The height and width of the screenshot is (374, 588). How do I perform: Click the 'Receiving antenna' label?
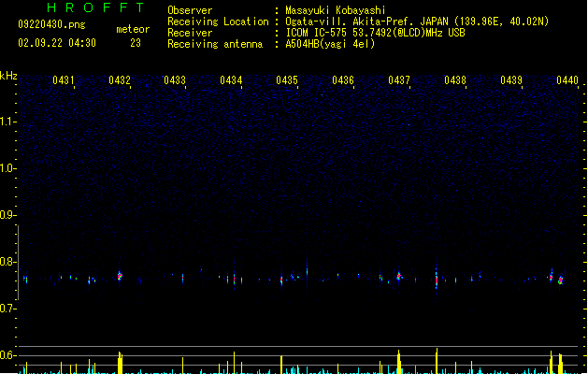pyautogui.click(x=215, y=44)
